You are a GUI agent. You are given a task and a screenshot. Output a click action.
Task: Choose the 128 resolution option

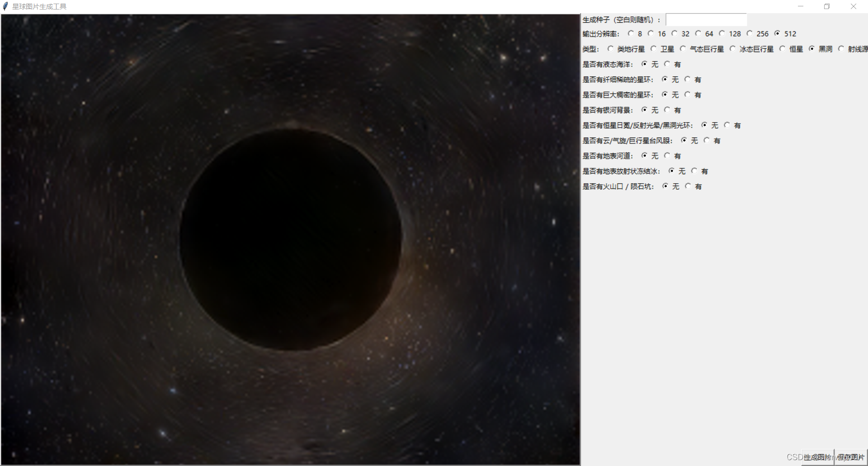(722, 33)
